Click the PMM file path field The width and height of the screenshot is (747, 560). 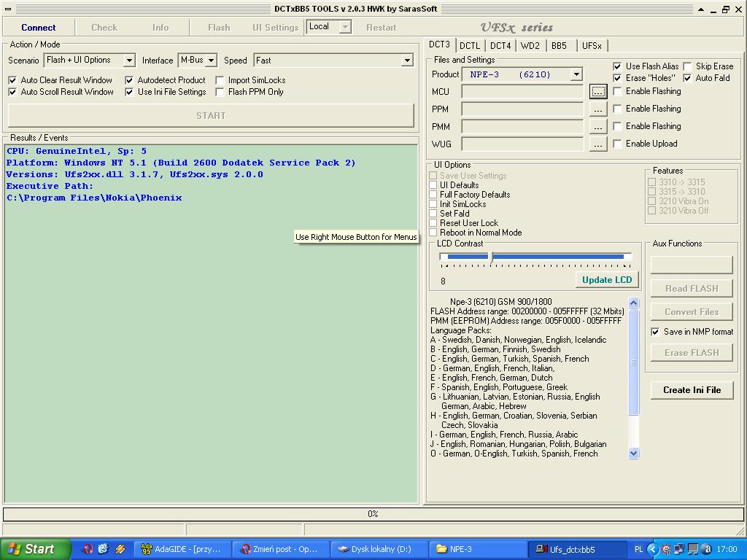click(522, 127)
